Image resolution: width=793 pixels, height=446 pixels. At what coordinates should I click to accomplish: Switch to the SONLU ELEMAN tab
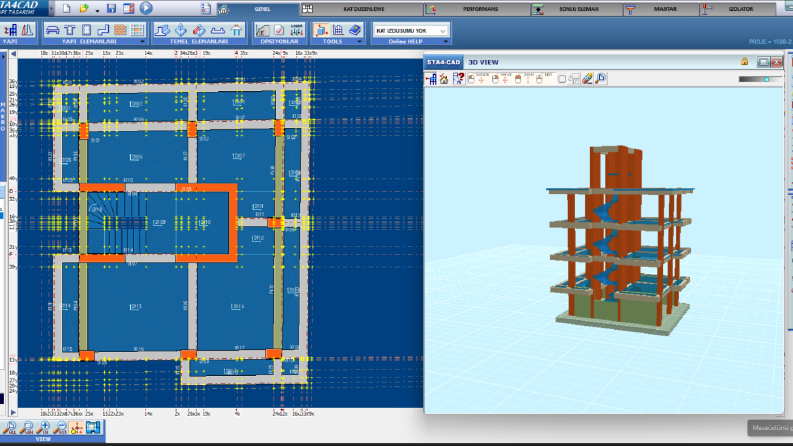[x=577, y=9]
